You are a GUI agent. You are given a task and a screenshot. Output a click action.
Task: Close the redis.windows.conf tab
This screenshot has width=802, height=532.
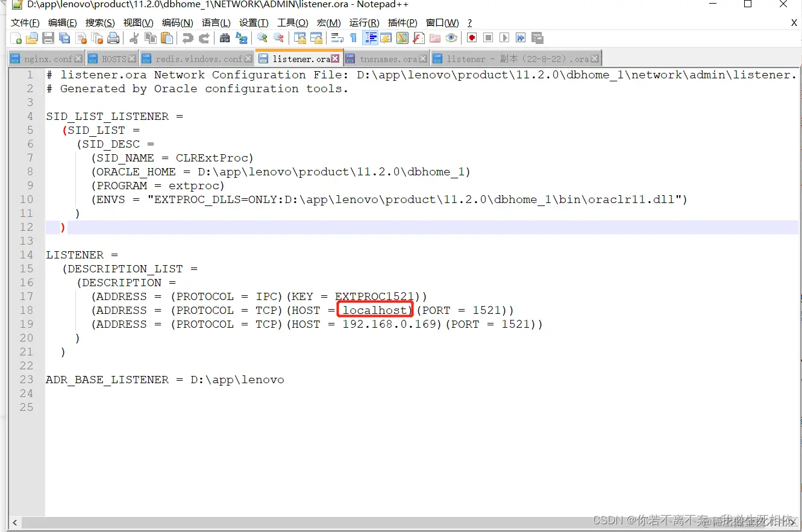pyautogui.click(x=248, y=59)
